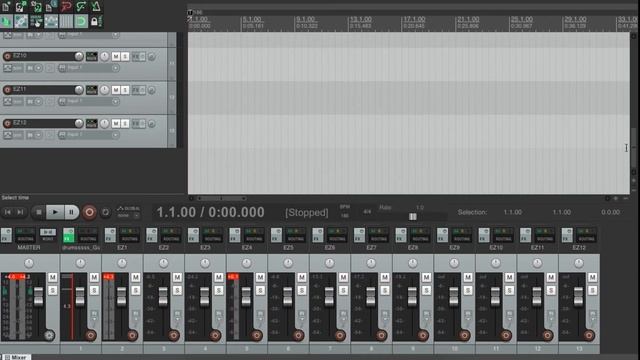The image size is (640, 360).
Task: Go to project end in transport
Action: [20, 212]
